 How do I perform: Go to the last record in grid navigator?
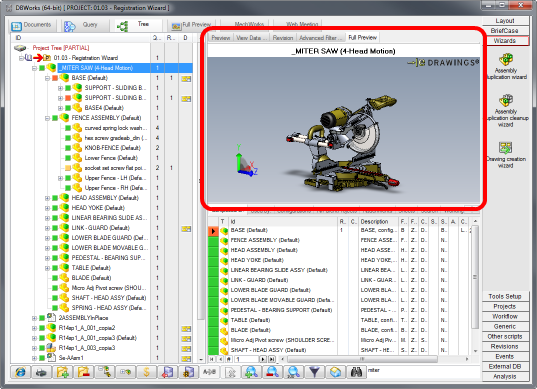(272, 359)
